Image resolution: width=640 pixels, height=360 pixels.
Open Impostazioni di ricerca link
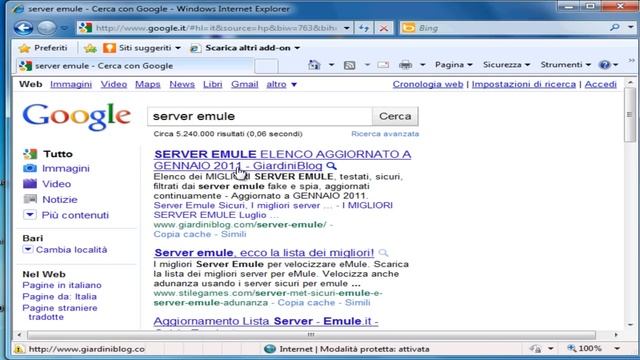[524, 84]
